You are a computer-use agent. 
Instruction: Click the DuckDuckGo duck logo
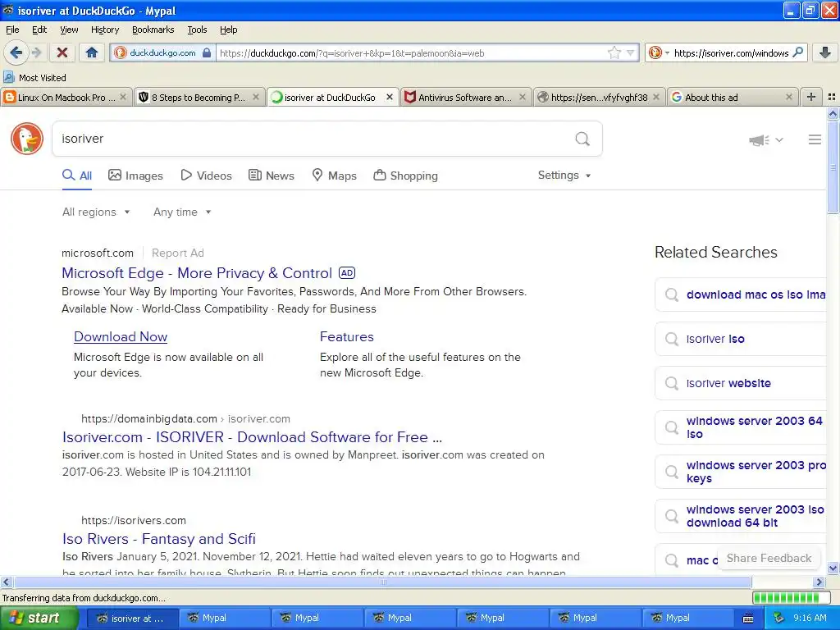(x=27, y=139)
